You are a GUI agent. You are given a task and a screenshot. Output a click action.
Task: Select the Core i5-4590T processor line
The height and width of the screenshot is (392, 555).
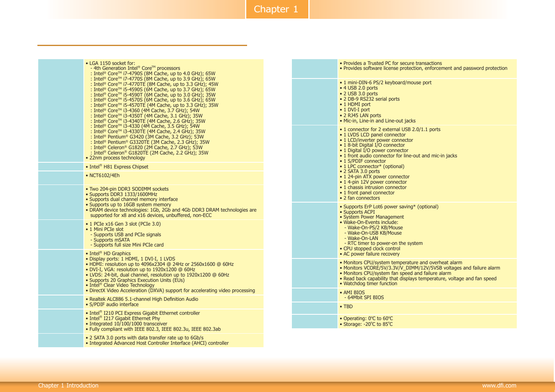tap(153, 95)
